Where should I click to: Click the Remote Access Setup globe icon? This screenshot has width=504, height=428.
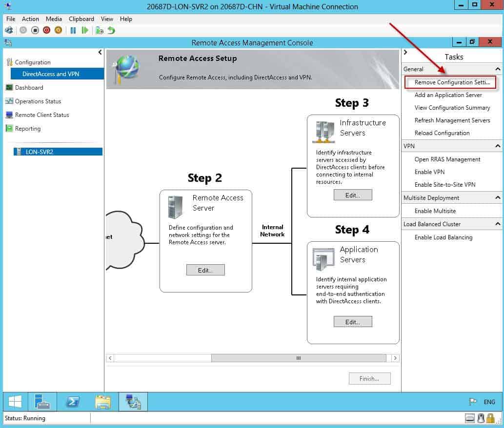[x=126, y=69]
